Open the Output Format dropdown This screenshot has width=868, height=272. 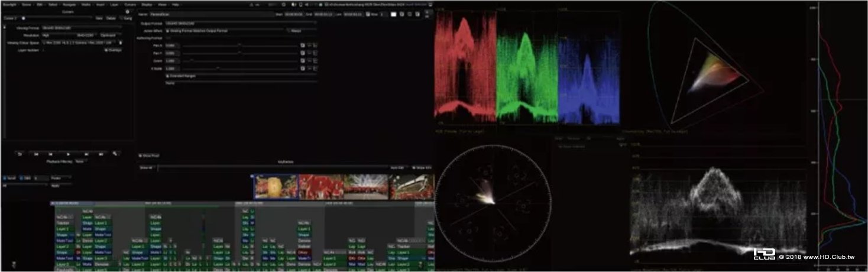(241, 23)
